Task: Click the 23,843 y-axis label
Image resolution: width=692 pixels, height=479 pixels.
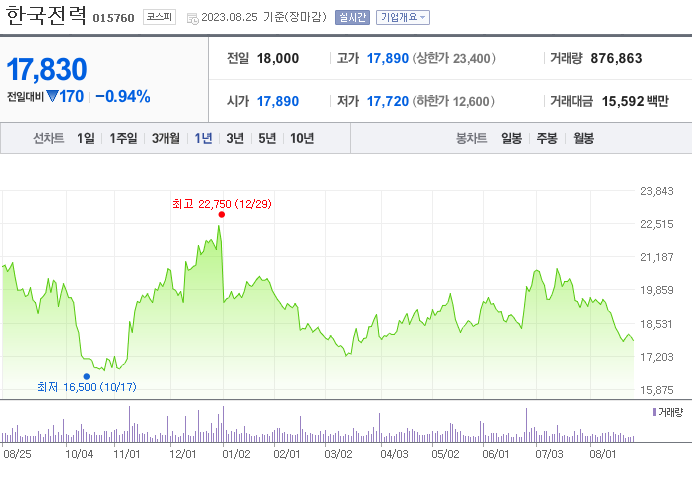Action: (x=657, y=191)
